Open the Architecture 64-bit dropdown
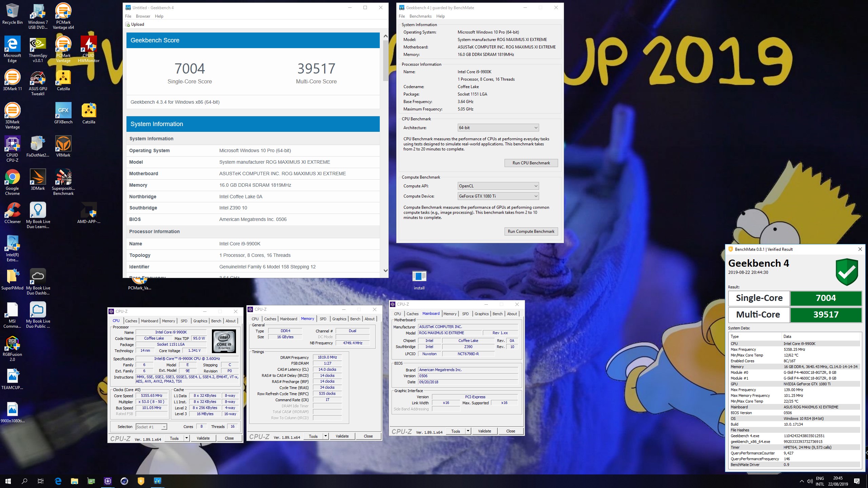Screen dimensions: 868x488 [x=498, y=128]
